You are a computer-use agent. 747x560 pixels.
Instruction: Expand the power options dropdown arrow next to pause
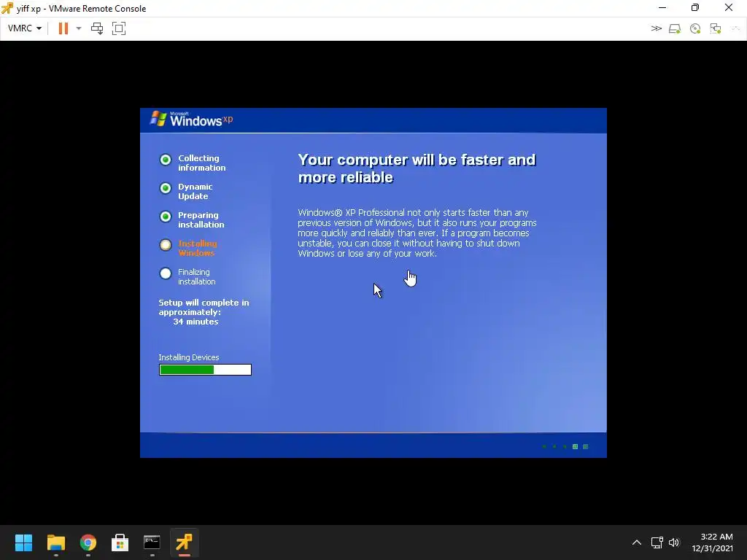[79, 28]
